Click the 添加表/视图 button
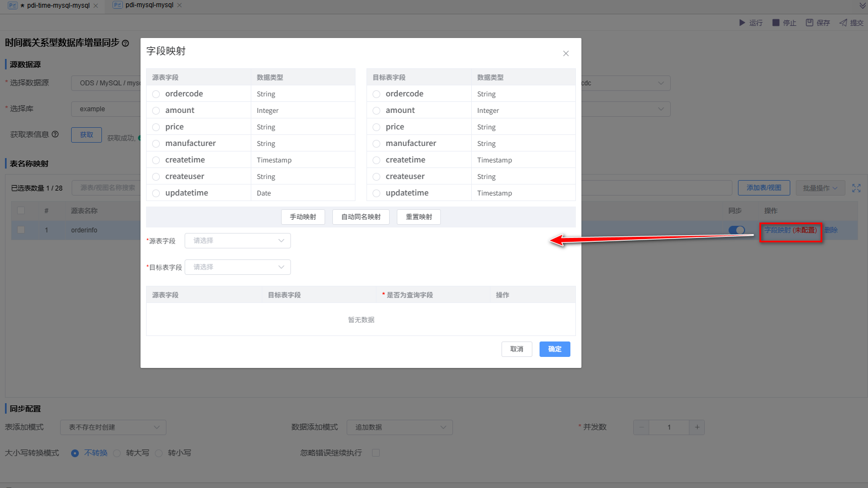The image size is (868, 488). click(764, 188)
